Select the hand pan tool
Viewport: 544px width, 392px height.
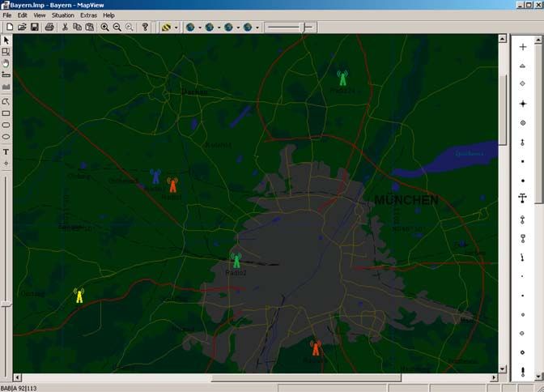[6, 63]
